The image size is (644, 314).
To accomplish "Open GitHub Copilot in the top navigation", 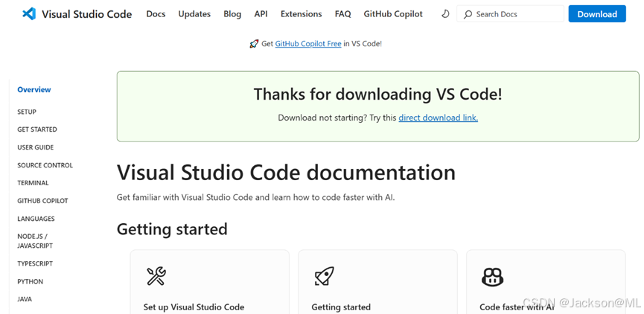I will coord(393,14).
